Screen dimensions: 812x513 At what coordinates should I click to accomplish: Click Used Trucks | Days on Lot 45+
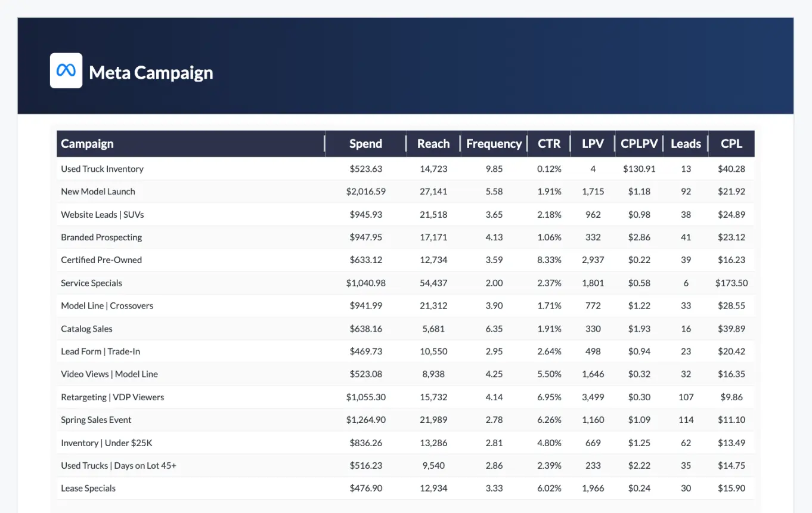[x=119, y=466]
